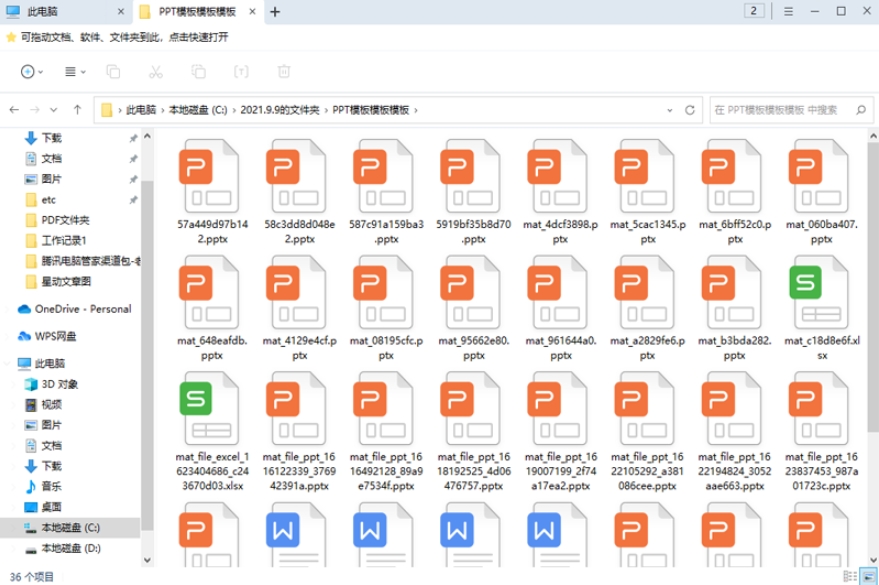This screenshot has width=879, height=585.
Task: Switch to details view in status bar
Action: (850, 576)
